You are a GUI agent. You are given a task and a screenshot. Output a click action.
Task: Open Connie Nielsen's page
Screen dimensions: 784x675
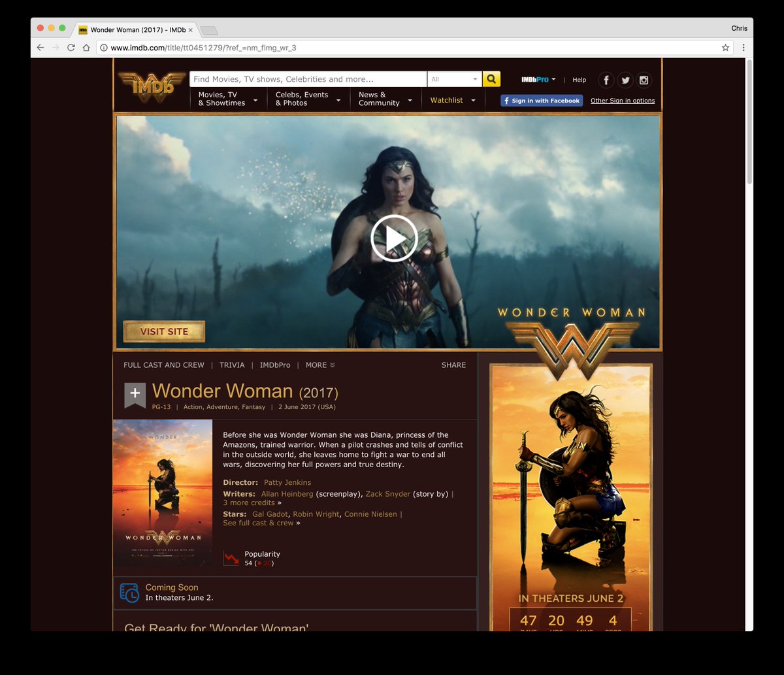(x=370, y=514)
